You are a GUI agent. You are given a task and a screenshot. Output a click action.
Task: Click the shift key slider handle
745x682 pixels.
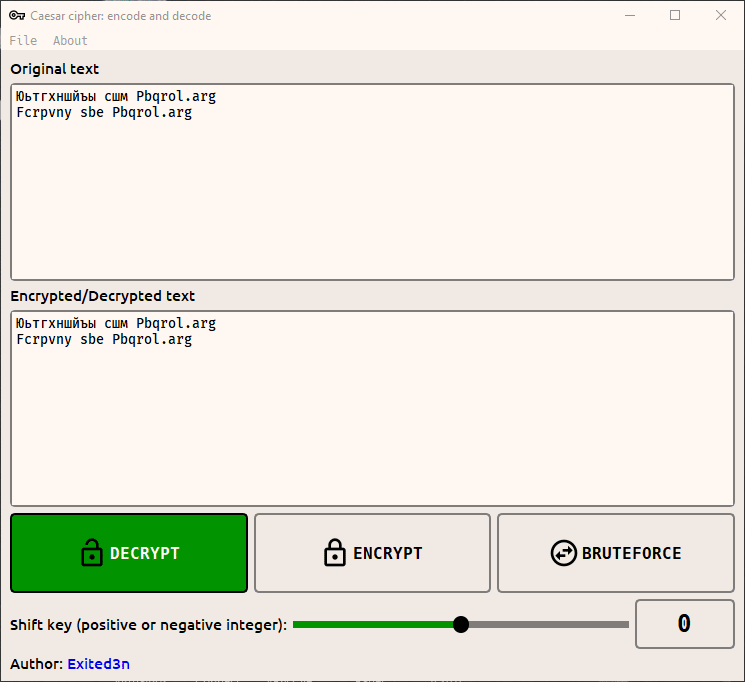[460, 624]
